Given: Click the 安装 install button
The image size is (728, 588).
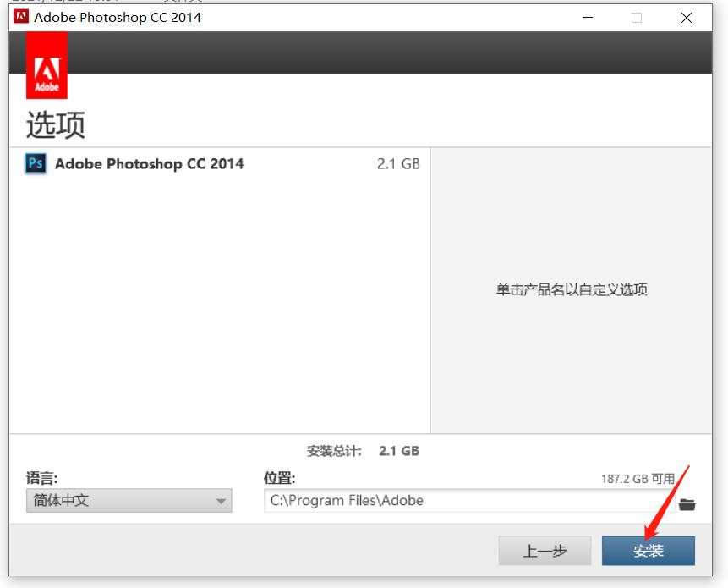Looking at the screenshot, I should click(x=648, y=551).
